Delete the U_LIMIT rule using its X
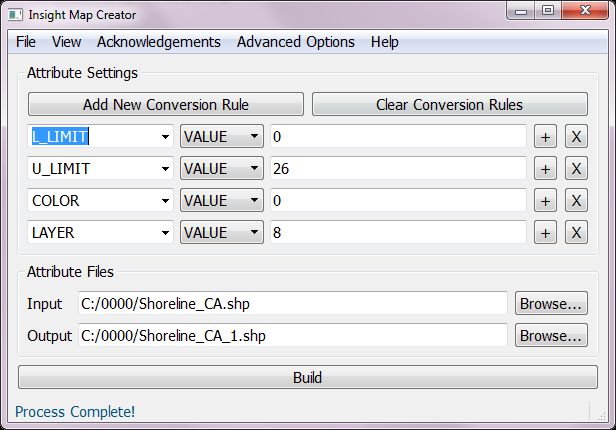Image resolution: width=616 pixels, height=430 pixels. coord(576,169)
